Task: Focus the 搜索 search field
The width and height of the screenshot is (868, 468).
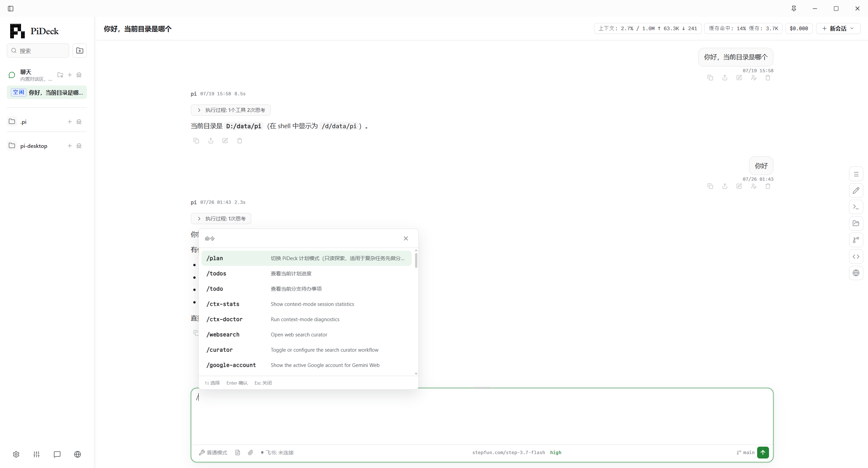Action: pos(38,51)
